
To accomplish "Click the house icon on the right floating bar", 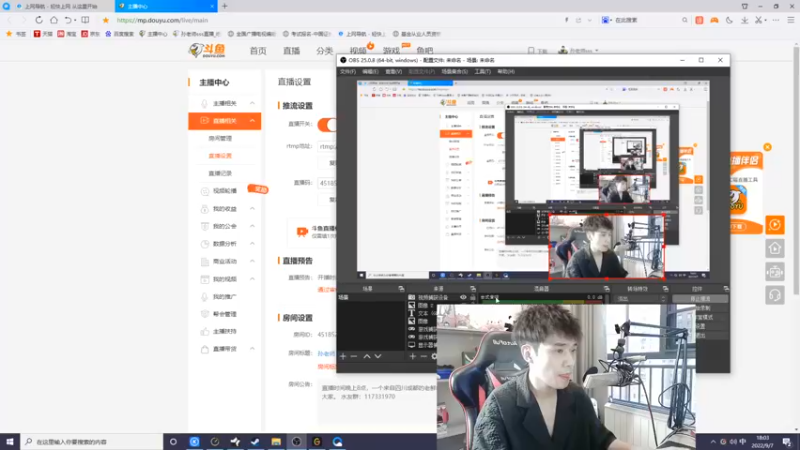I will click(774, 248).
